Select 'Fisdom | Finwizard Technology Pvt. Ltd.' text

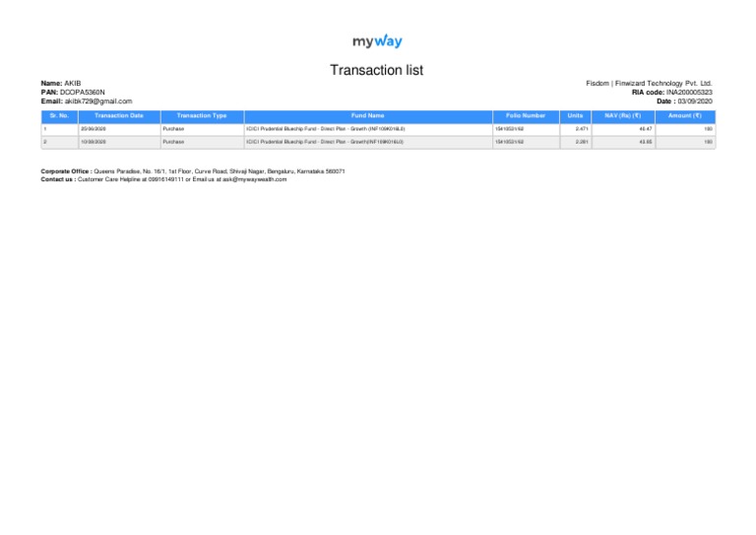(649, 84)
